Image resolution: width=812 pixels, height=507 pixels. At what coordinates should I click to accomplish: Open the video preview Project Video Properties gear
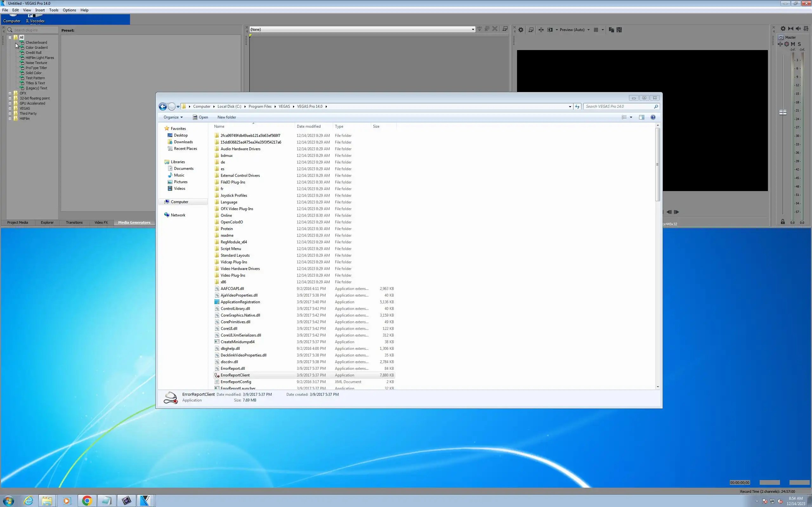521,30
